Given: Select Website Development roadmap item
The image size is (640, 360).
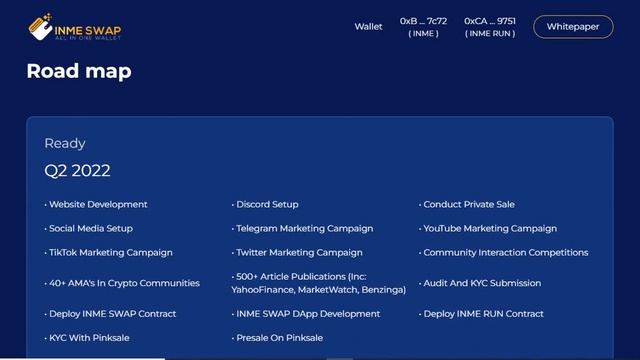Looking at the screenshot, I should [96, 204].
